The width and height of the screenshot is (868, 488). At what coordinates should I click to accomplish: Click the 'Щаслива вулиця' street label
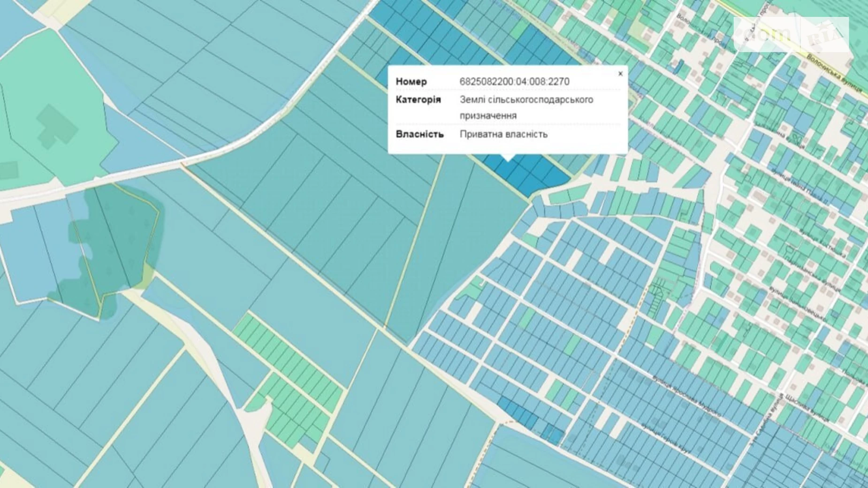click(806, 409)
